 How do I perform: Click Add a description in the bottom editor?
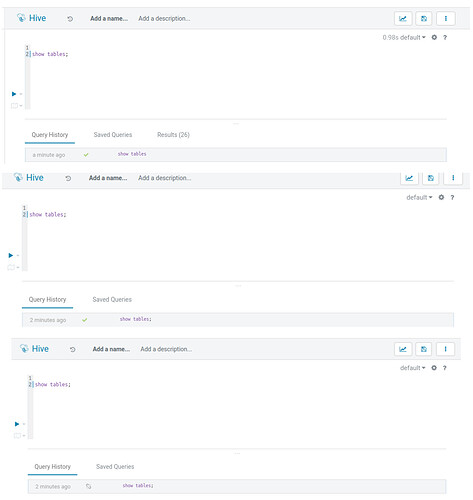(x=166, y=349)
